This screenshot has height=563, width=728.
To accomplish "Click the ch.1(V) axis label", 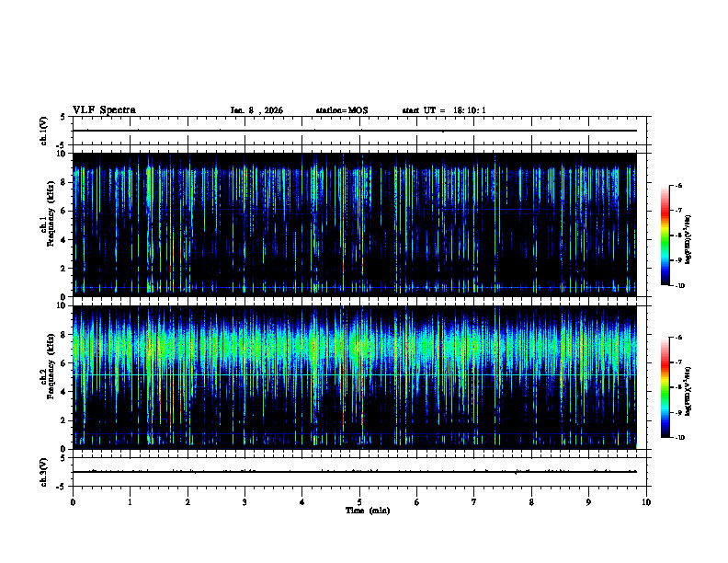I will 43,131.
